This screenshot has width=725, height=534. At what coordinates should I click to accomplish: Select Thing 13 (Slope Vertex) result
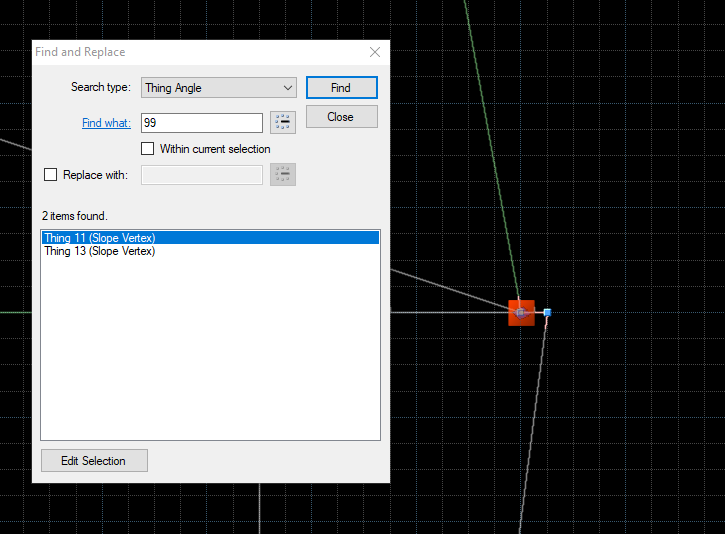tap(210, 251)
